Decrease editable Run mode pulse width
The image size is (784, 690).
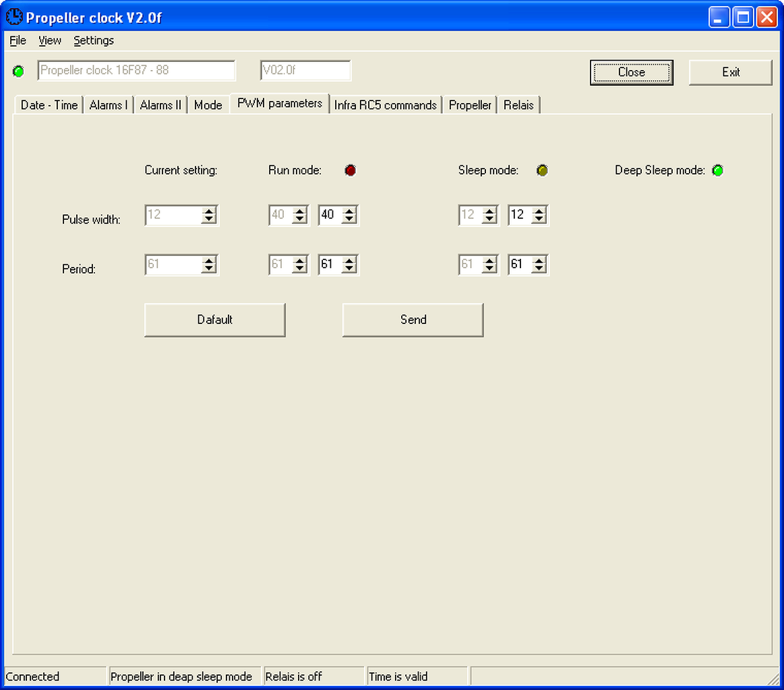tap(349, 220)
